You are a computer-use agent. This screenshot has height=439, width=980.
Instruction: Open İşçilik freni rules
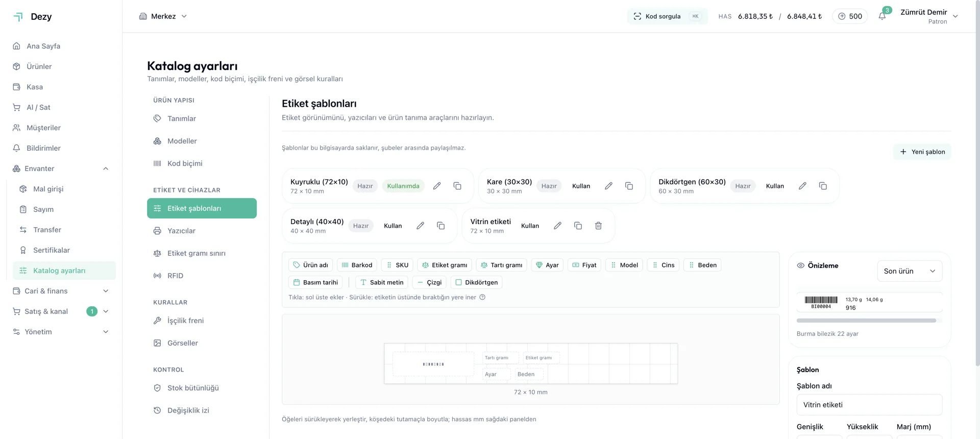point(202,321)
